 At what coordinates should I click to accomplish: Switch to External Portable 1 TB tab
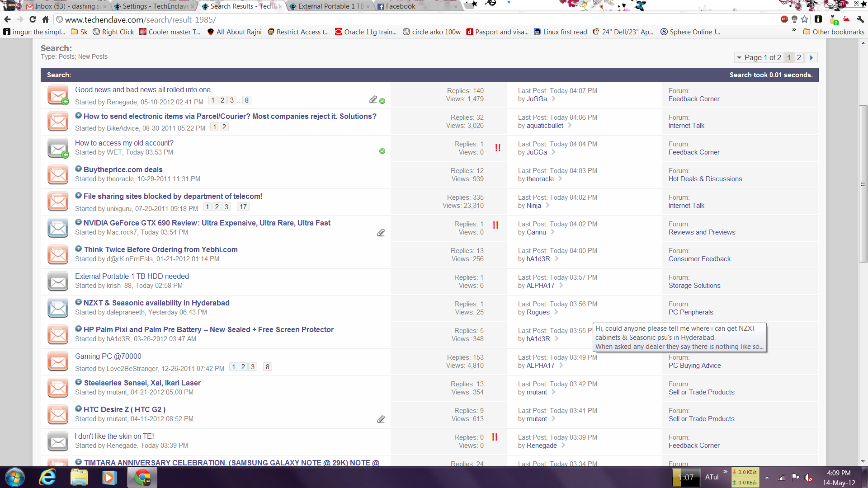[x=330, y=6]
